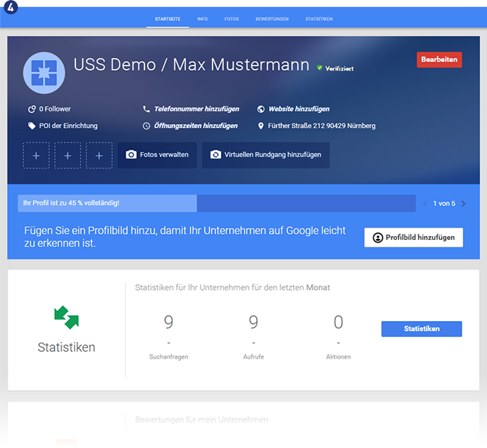Viewport: 487px width, 448px height.
Task: Add a phone number via Telefonnummer hinzufügen
Action: point(197,109)
